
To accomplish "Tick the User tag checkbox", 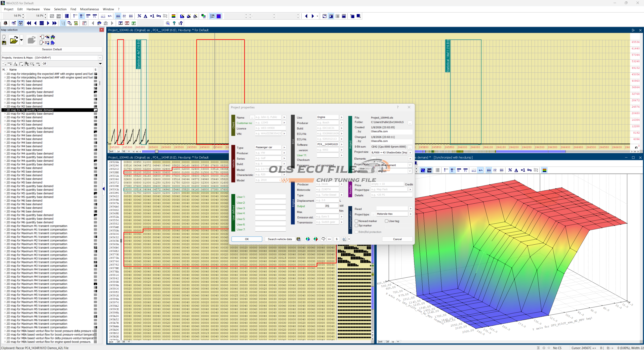I will (x=386, y=221).
